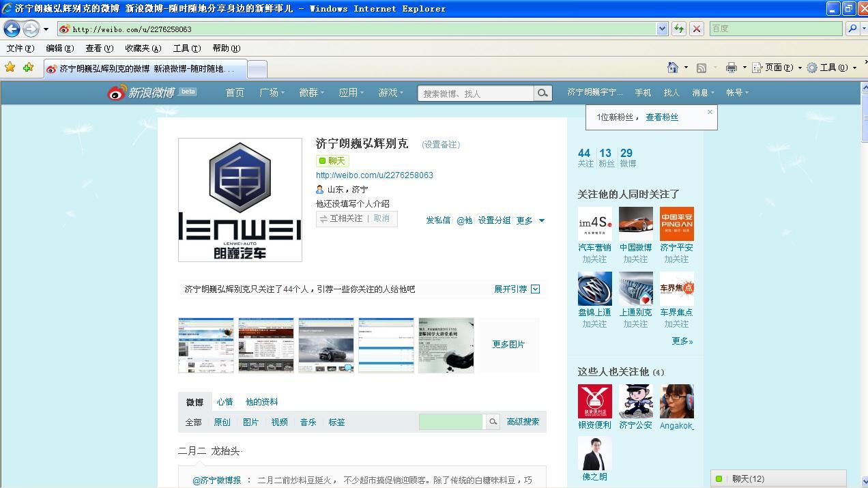Open the 收藏夹(A) menu
The width and height of the screenshot is (868, 488).
coord(143,48)
